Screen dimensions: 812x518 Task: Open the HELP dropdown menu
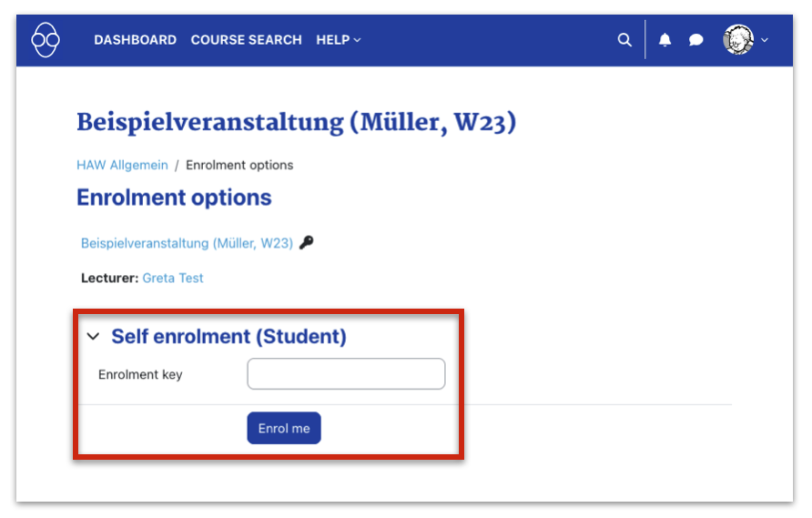click(x=338, y=40)
